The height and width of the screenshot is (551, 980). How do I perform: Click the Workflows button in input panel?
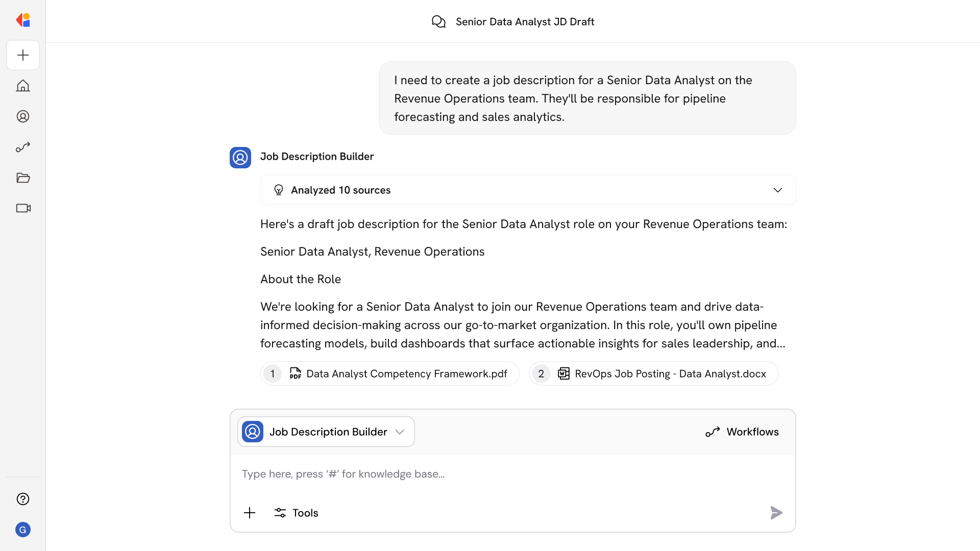tap(742, 432)
